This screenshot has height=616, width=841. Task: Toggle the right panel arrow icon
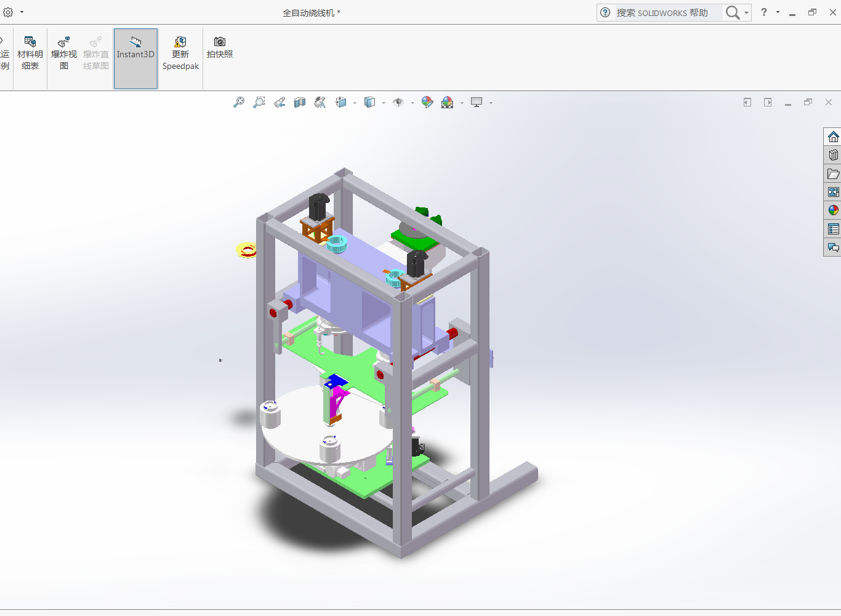pos(768,102)
